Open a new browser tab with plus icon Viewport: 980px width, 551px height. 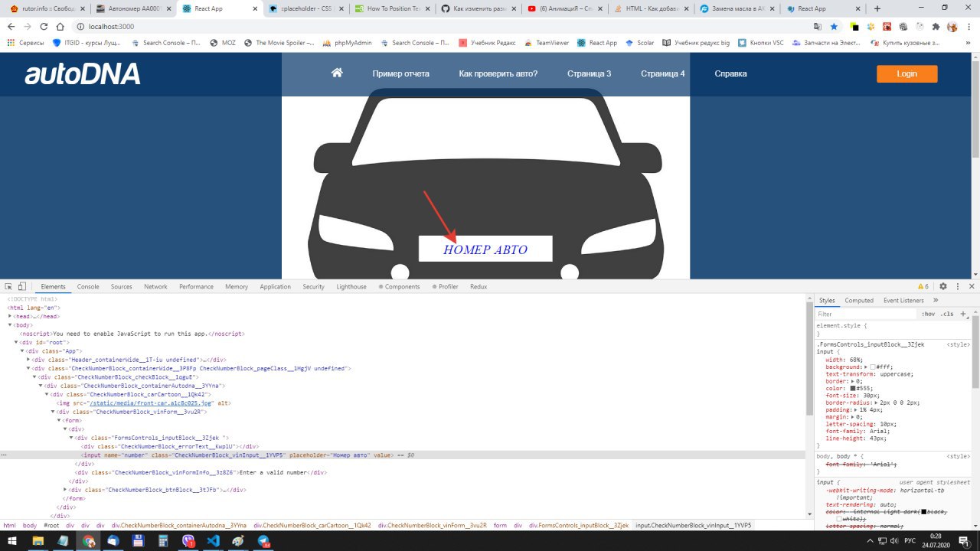click(x=877, y=8)
